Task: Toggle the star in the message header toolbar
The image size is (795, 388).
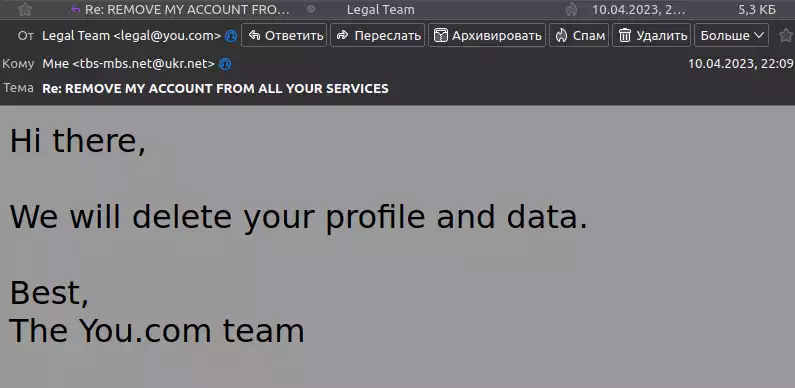Action: tap(785, 36)
